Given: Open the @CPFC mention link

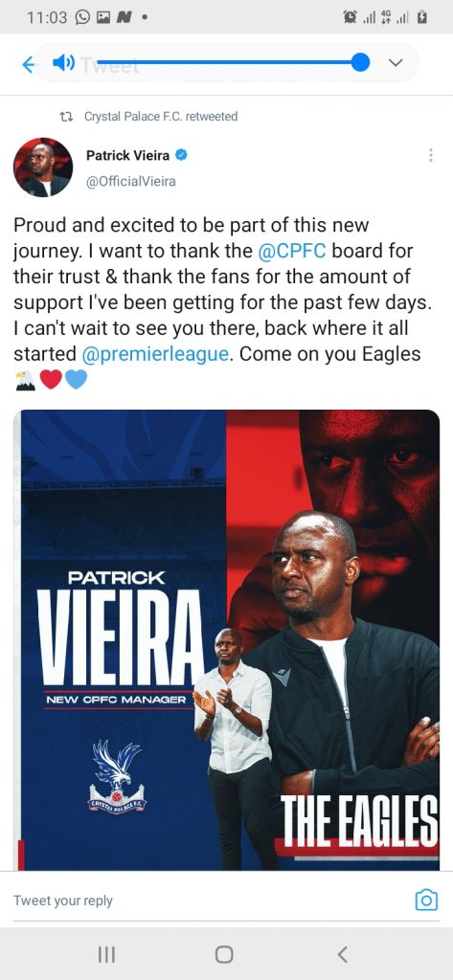Looking at the screenshot, I should (x=292, y=252).
